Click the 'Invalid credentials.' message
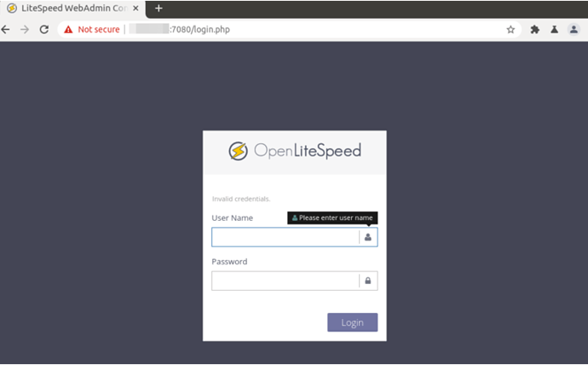This screenshot has width=588, height=365. pos(241,199)
